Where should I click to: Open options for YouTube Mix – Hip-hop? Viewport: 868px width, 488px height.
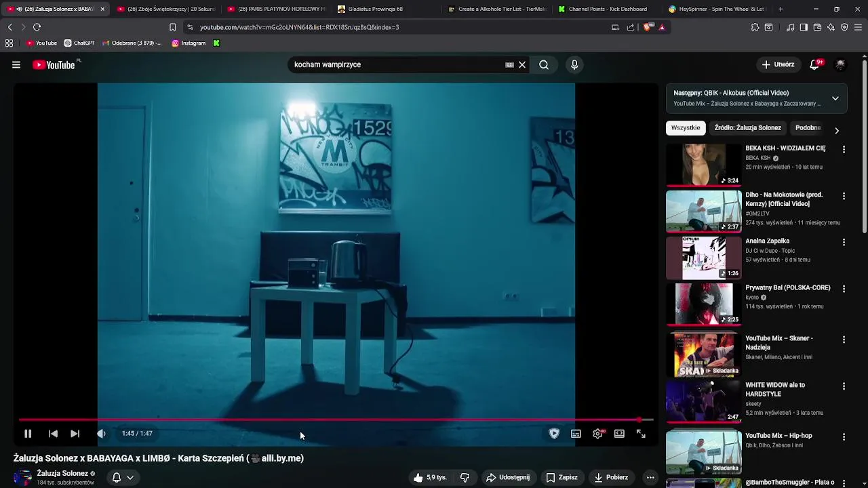click(x=844, y=436)
